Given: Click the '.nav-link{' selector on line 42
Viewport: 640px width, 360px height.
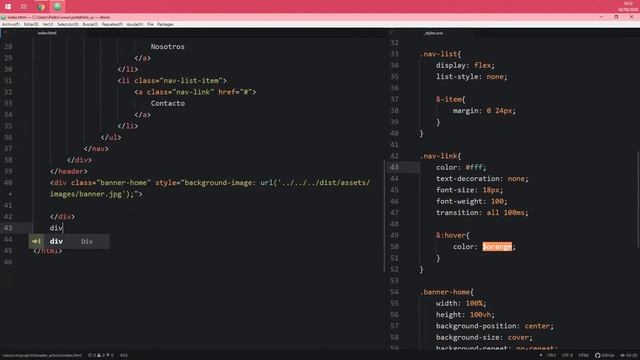Looking at the screenshot, I should [x=440, y=156].
